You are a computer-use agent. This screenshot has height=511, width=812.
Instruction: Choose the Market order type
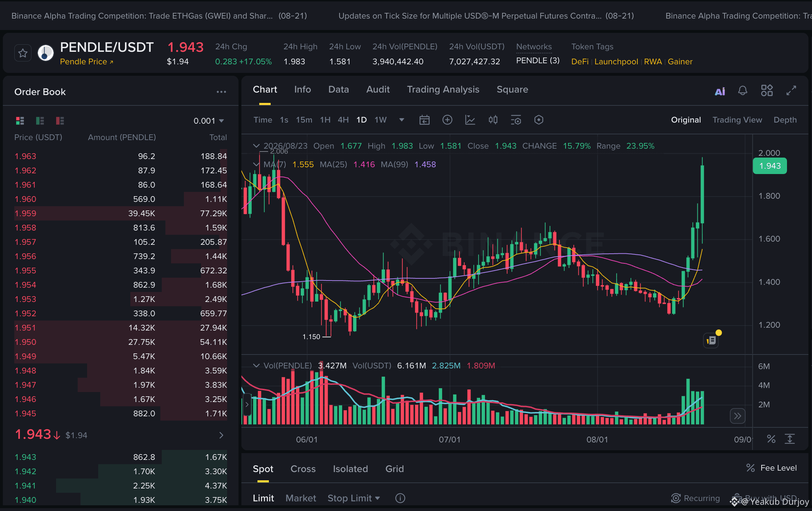301,498
